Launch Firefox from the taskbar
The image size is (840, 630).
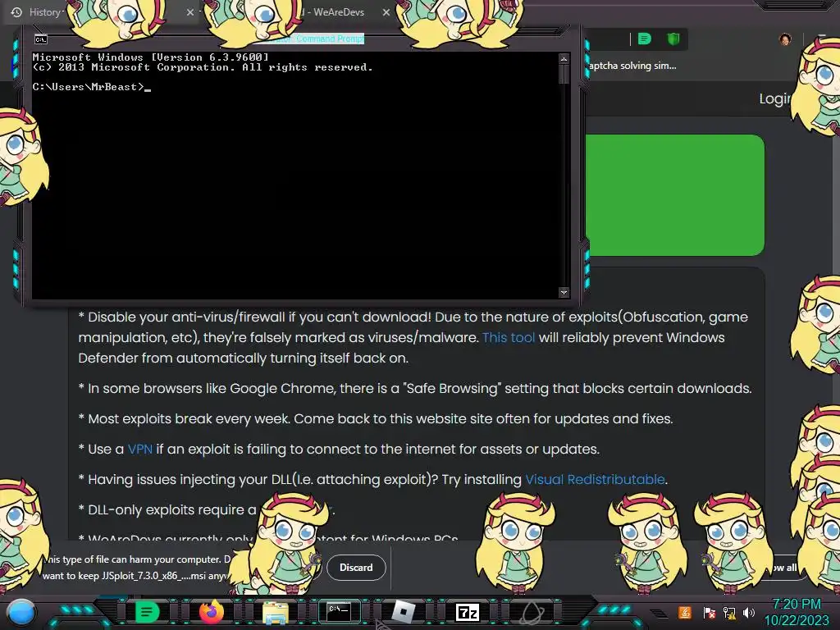coord(211,612)
